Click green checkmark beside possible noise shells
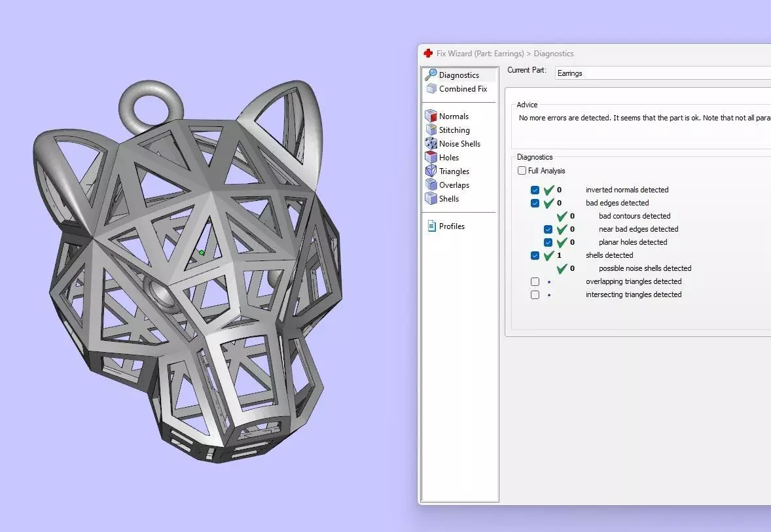This screenshot has width=771, height=532. 562,268
